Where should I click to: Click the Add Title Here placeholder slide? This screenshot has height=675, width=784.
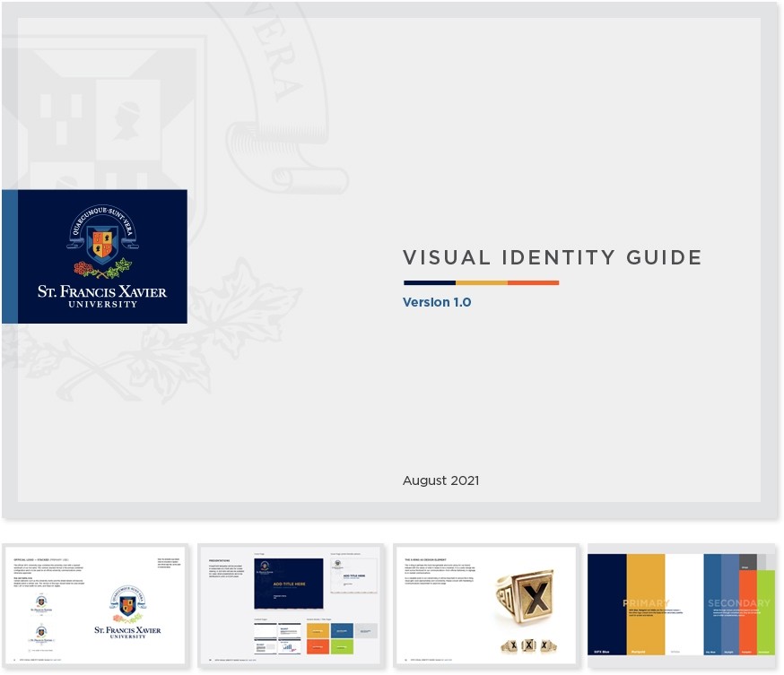(x=291, y=584)
